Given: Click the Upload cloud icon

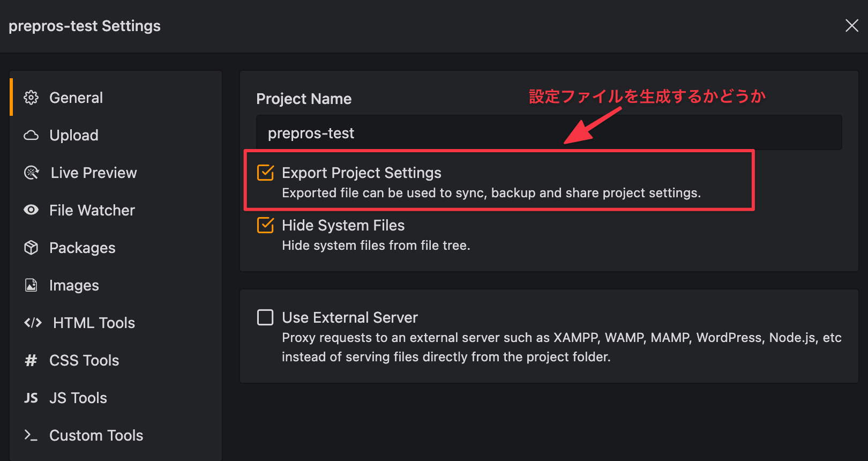Looking at the screenshot, I should point(31,135).
